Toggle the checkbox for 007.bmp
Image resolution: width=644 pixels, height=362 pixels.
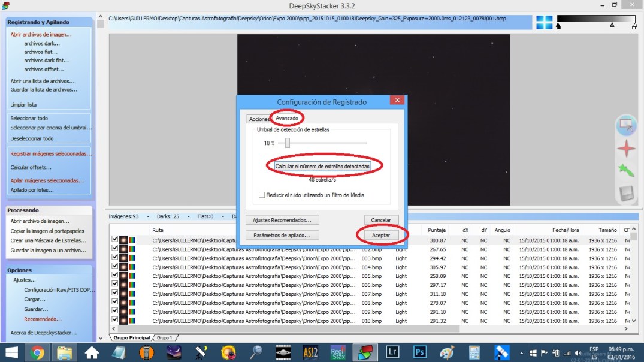(x=114, y=294)
